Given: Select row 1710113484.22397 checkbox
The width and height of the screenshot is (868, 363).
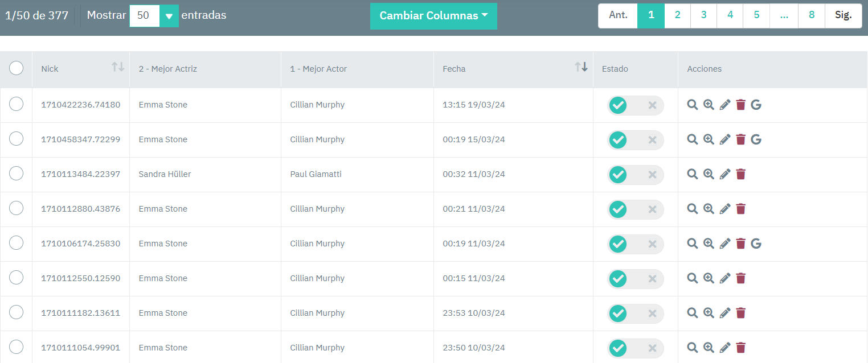Looking at the screenshot, I should [16, 174].
